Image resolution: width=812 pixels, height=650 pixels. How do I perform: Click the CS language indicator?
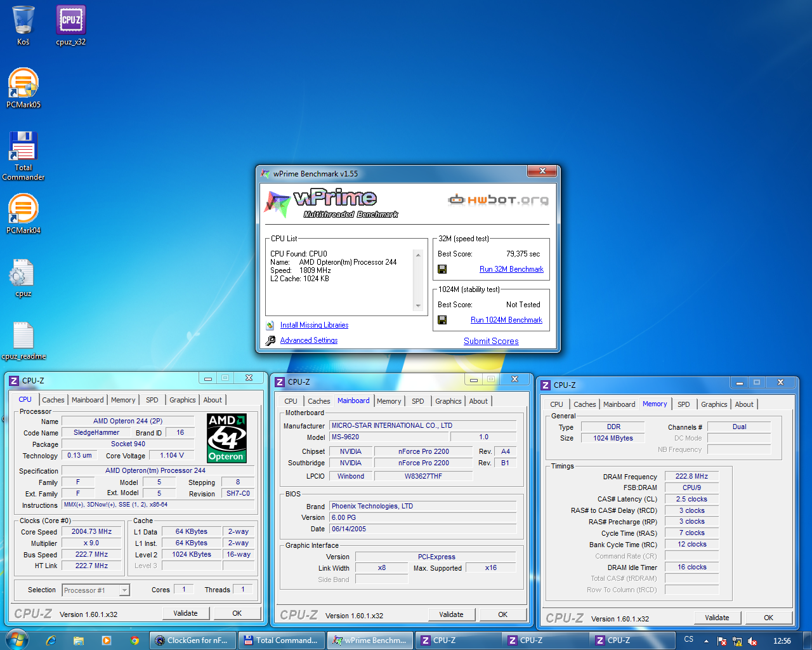coord(689,640)
